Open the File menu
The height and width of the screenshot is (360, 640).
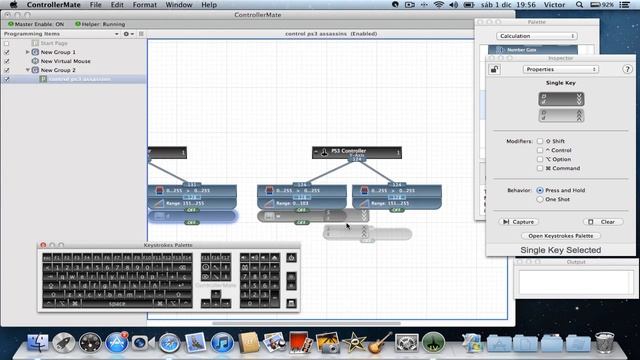pos(96,5)
